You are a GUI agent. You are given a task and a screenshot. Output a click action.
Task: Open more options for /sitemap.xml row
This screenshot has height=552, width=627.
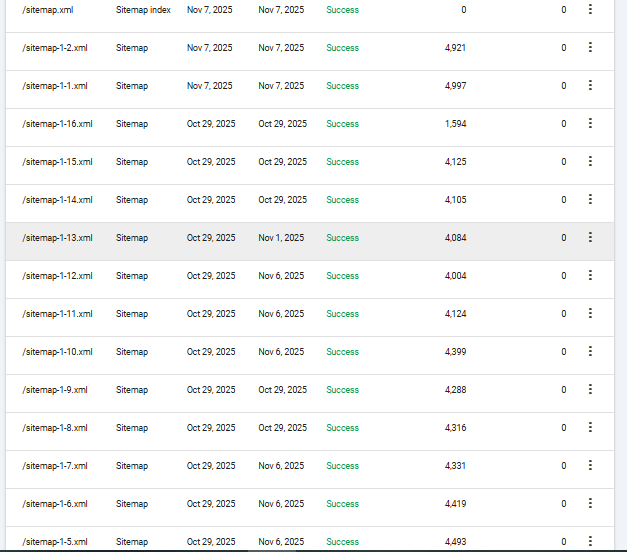point(590,9)
